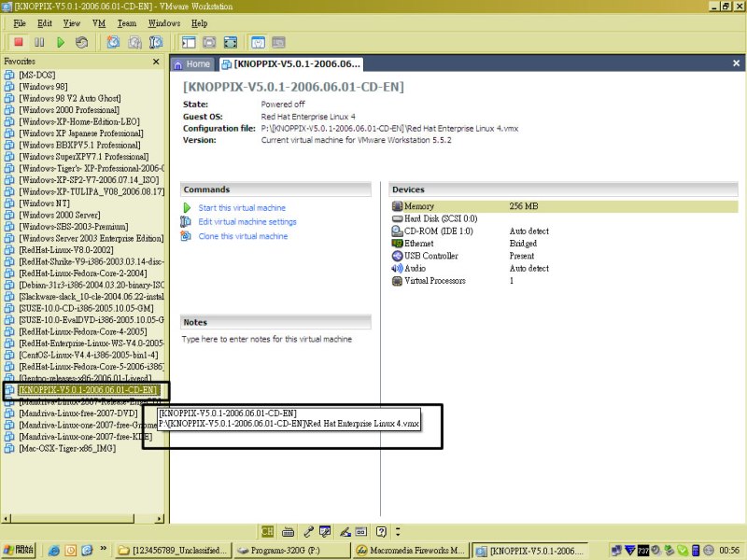This screenshot has width=747, height=560.
Task: Select [SUSE-10.0-CD-i386-2005.10.05-GM] favorite
Action: [86, 308]
